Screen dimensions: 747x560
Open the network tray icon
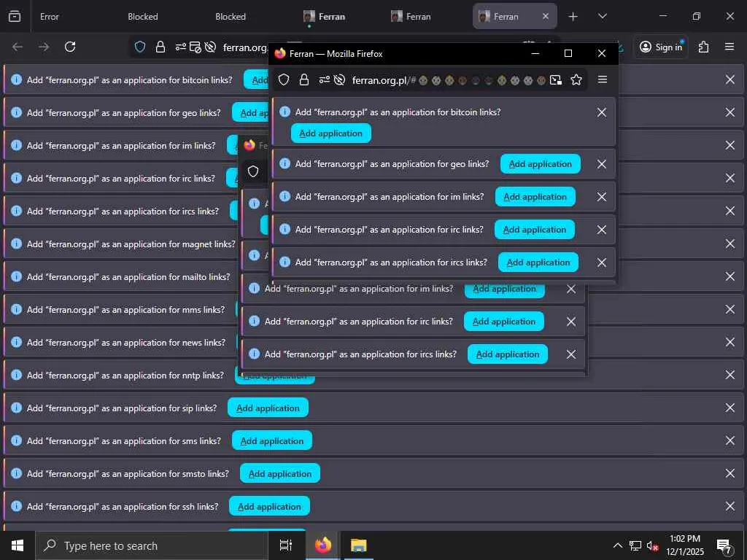point(635,545)
